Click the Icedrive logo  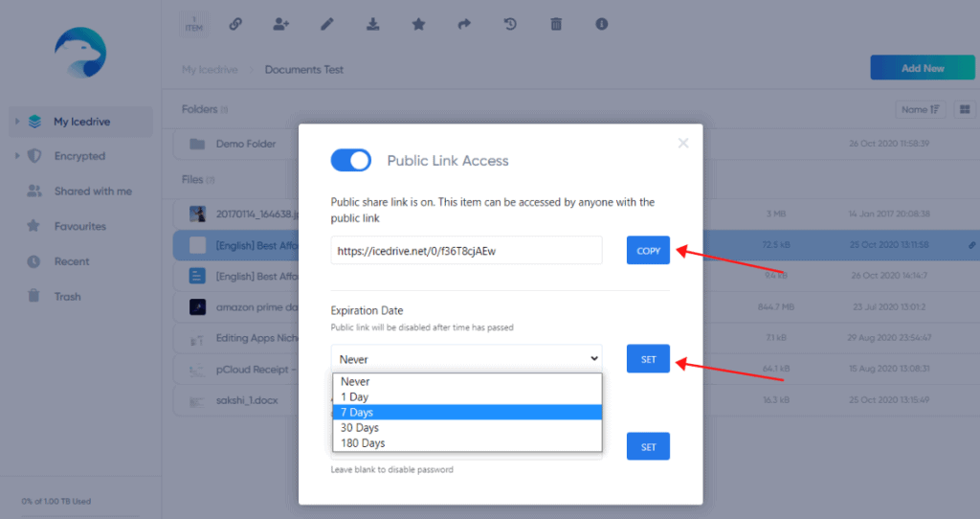click(x=80, y=53)
